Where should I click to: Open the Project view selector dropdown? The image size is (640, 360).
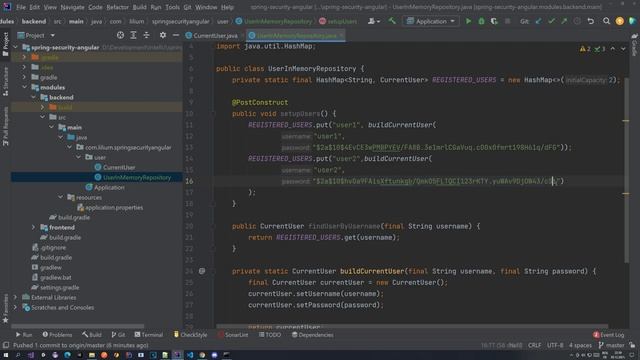pos(36,36)
